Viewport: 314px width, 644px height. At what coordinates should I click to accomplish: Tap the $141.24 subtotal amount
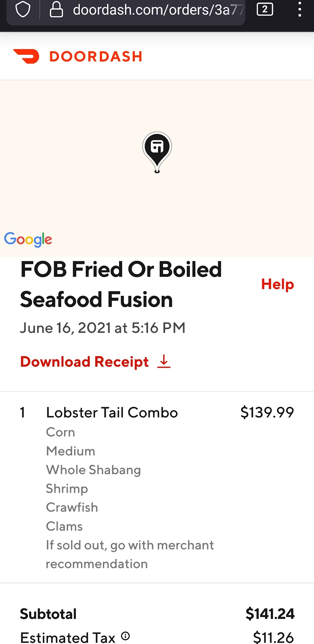270,614
